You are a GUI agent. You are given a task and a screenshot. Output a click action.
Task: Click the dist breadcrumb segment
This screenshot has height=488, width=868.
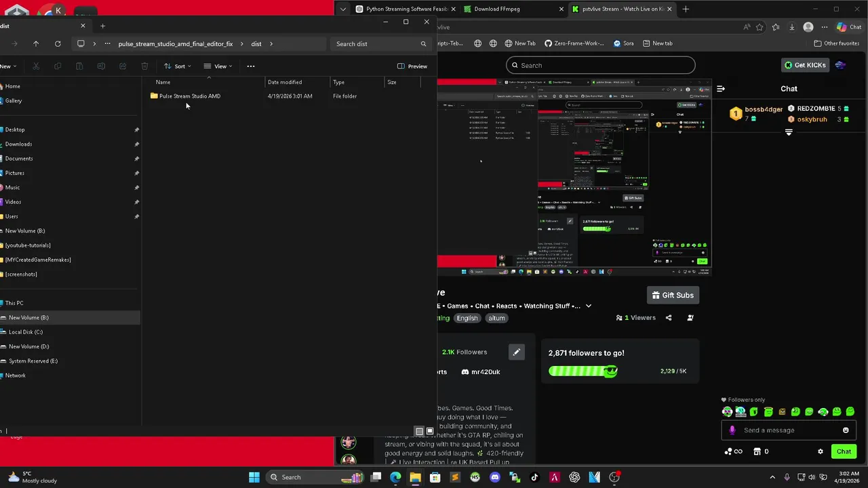(x=256, y=43)
